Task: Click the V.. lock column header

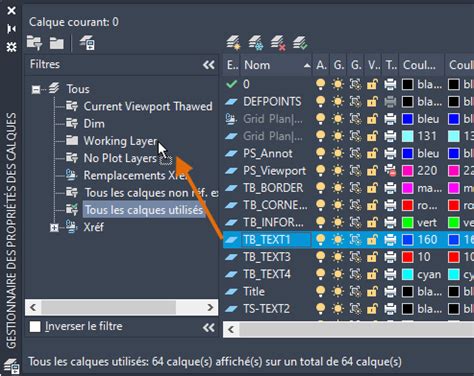Action: coord(373,65)
